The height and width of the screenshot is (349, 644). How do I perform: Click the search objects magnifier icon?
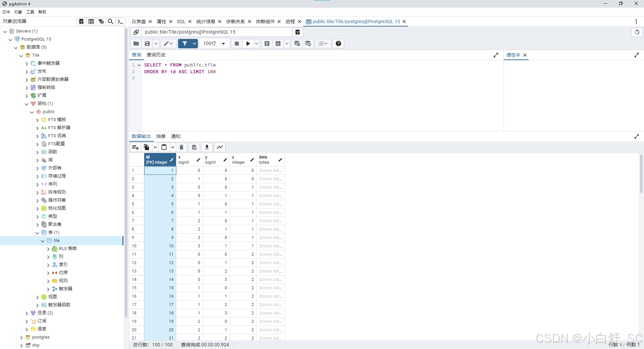click(x=110, y=21)
